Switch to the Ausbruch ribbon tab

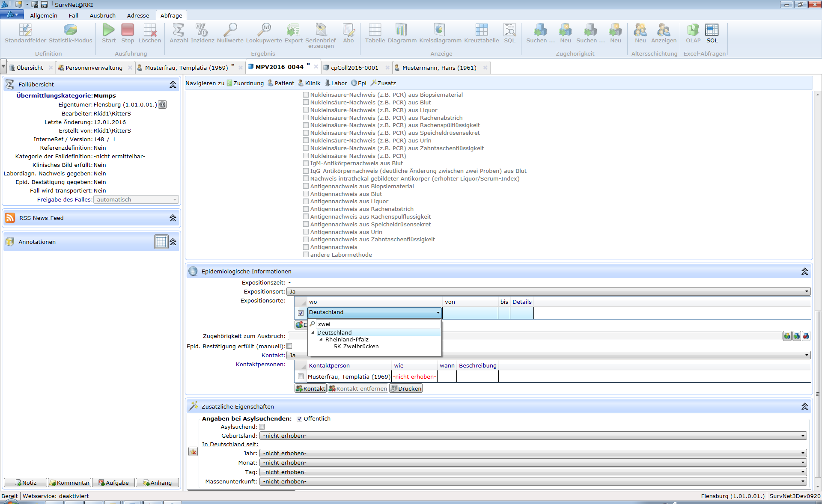point(102,15)
